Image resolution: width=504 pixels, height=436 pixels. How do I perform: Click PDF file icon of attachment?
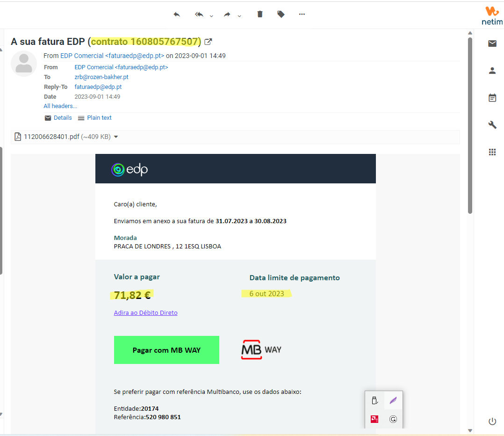pos(18,137)
